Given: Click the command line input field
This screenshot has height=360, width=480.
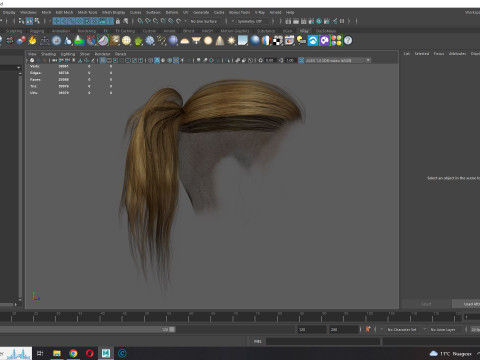Looking at the screenshot, I should (323, 341).
